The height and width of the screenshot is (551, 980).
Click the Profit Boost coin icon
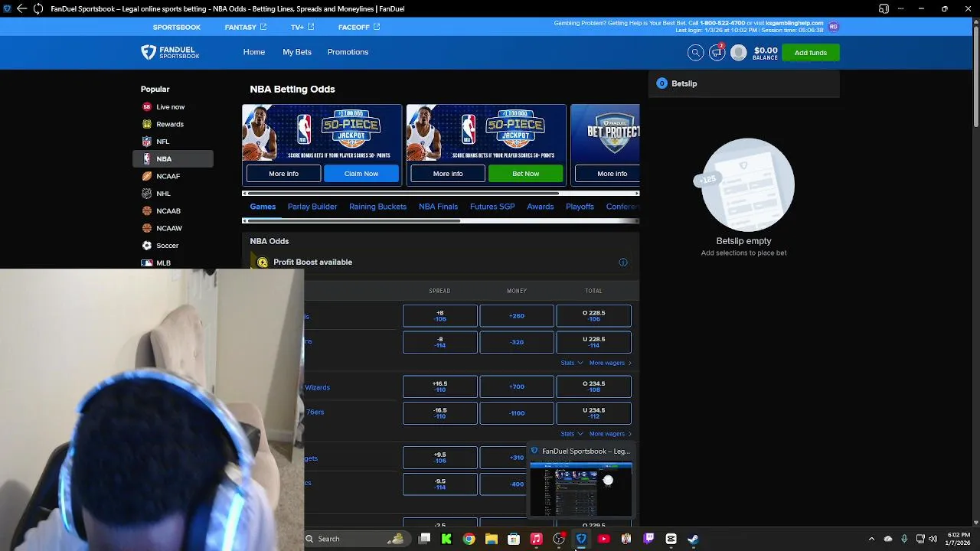263,262
